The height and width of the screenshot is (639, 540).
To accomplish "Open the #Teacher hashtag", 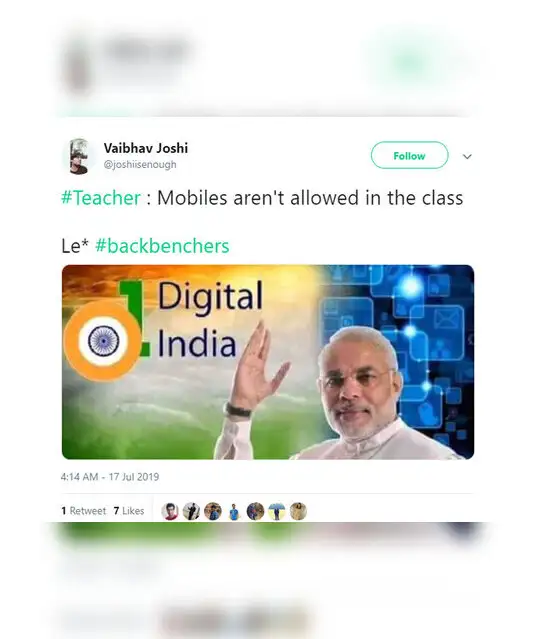I will coord(101,198).
